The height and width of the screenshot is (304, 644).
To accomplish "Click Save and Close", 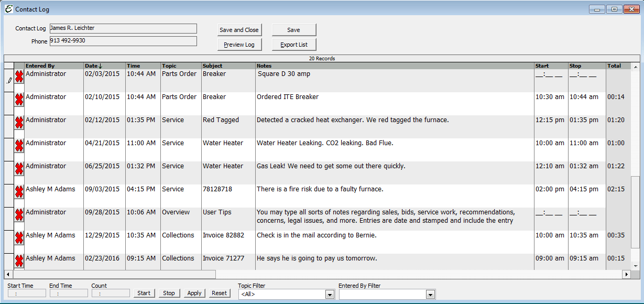I will pos(239,30).
